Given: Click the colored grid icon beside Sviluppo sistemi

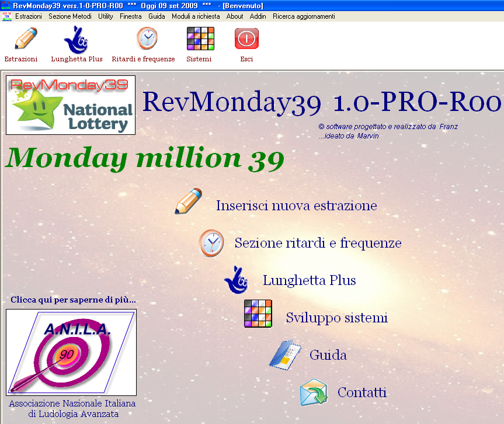Looking at the screenshot, I should point(258,314).
